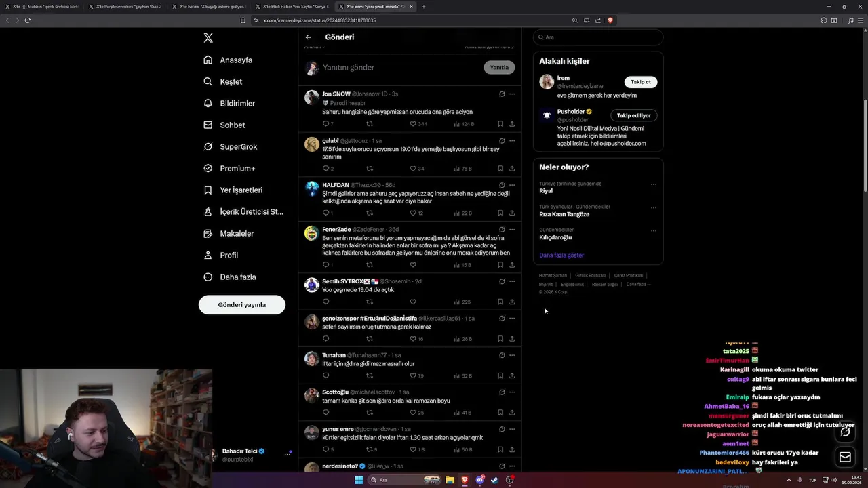Like Jon SNOW's reply
The height and width of the screenshot is (488, 868).
(413, 124)
